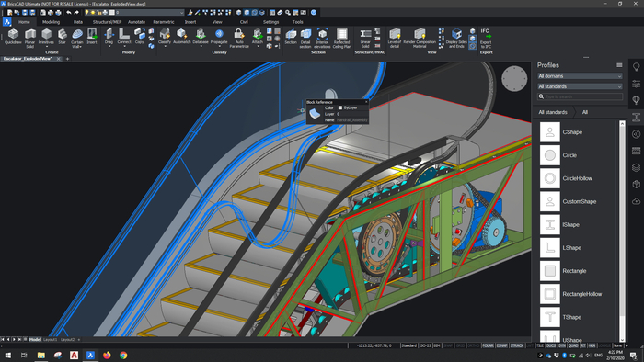Create a Section with the Section tool

[291, 37]
